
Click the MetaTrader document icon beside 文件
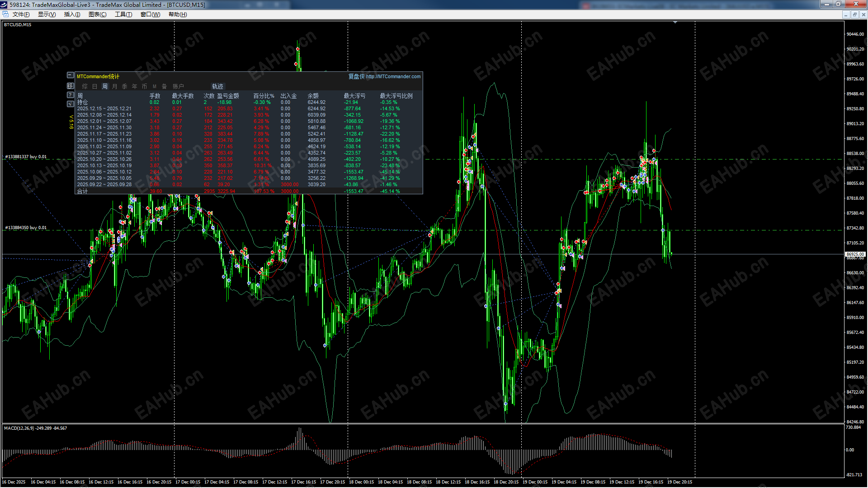pyautogui.click(x=5, y=14)
